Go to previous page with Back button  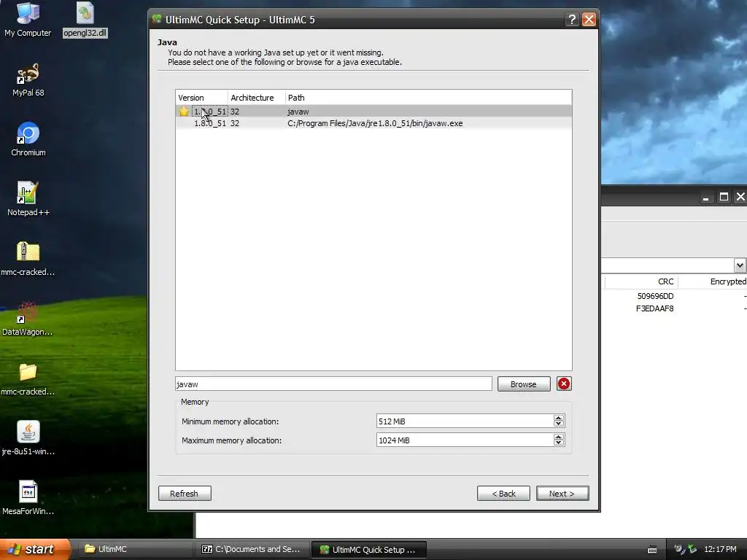point(503,494)
